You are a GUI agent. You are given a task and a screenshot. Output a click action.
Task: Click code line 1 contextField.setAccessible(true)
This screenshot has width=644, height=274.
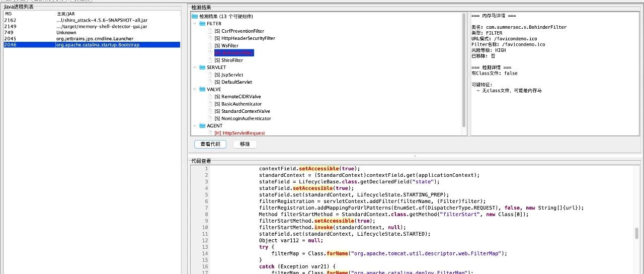[310, 169]
